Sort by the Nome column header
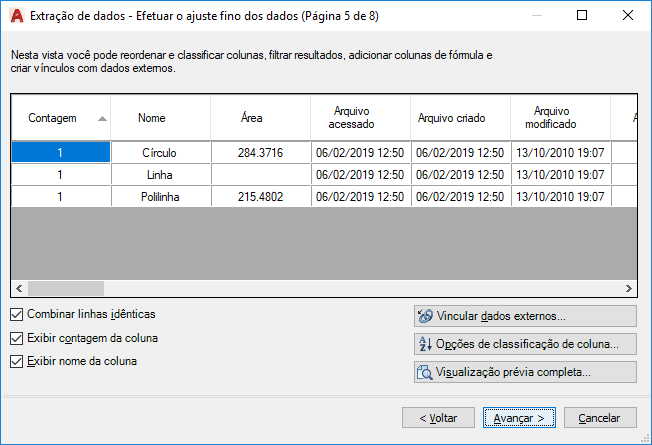The image size is (652, 445). click(152, 118)
